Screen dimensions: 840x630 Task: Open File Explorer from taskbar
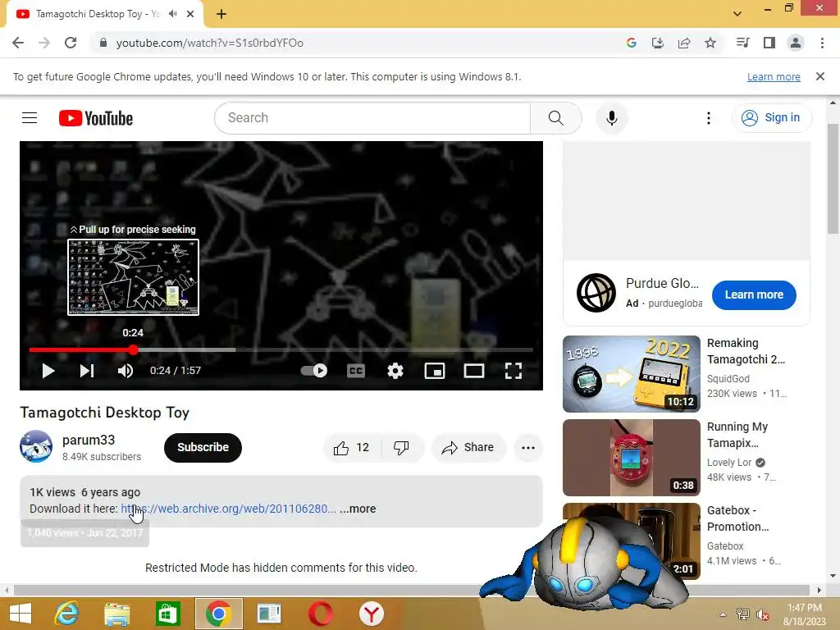pos(116,614)
